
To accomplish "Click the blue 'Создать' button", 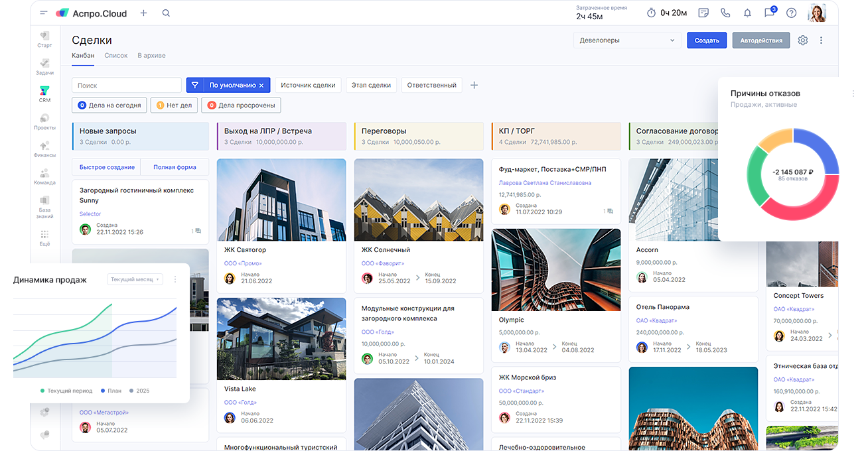I will 707,40.
